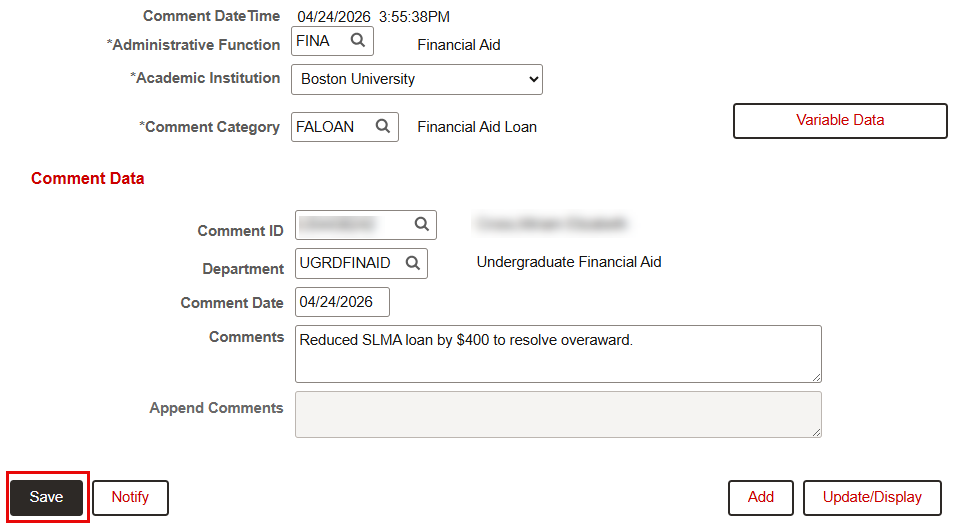The image size is (962, 531).
Task: Switch to Update/Display mode
Action: 872,497
